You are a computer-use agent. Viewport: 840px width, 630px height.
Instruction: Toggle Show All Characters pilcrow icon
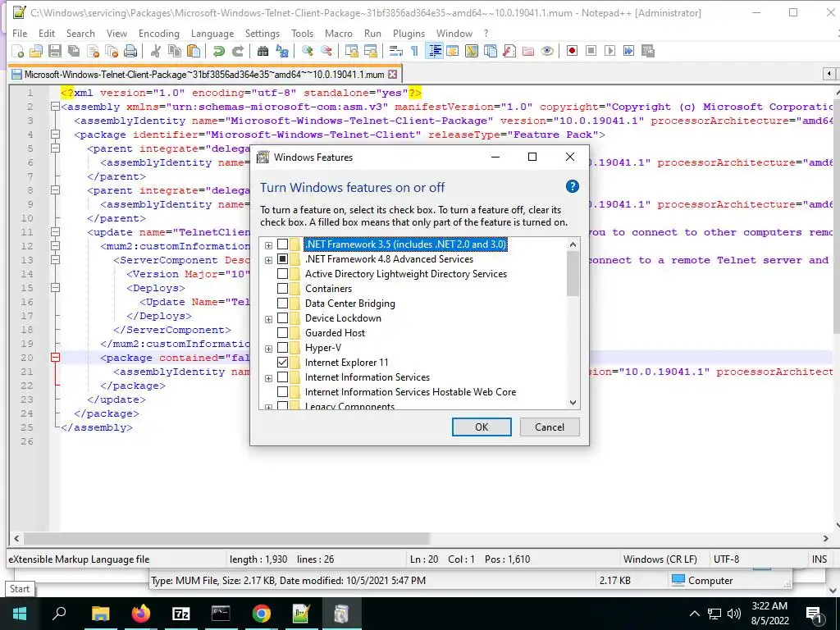[x=414, y=51]
